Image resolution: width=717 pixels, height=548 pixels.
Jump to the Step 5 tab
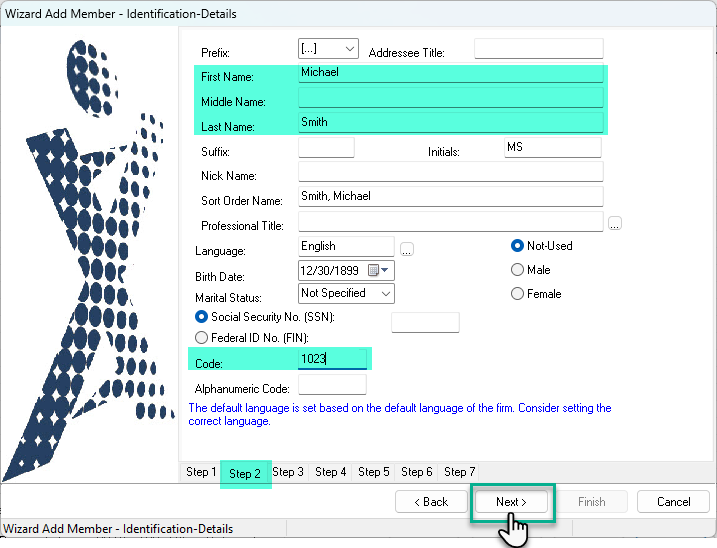[374, 472]
